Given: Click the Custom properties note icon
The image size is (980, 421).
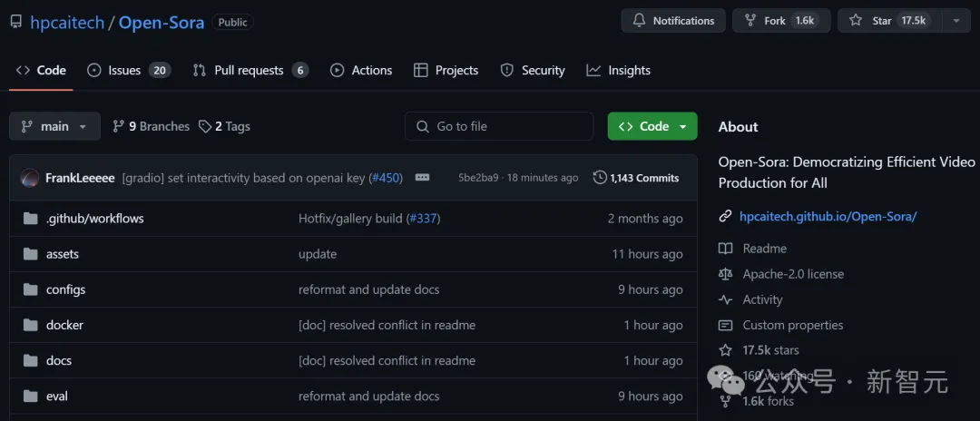Looking at the screenshot, I should coord(726,326).
